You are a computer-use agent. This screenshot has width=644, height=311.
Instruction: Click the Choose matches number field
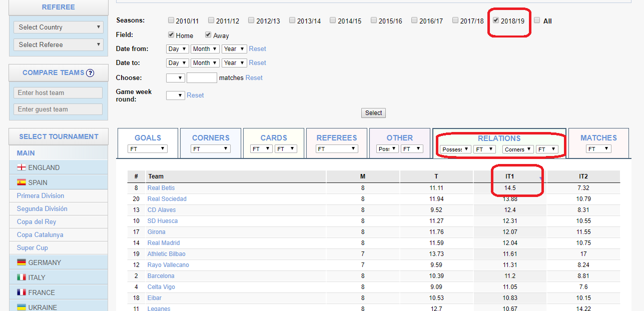202,78
